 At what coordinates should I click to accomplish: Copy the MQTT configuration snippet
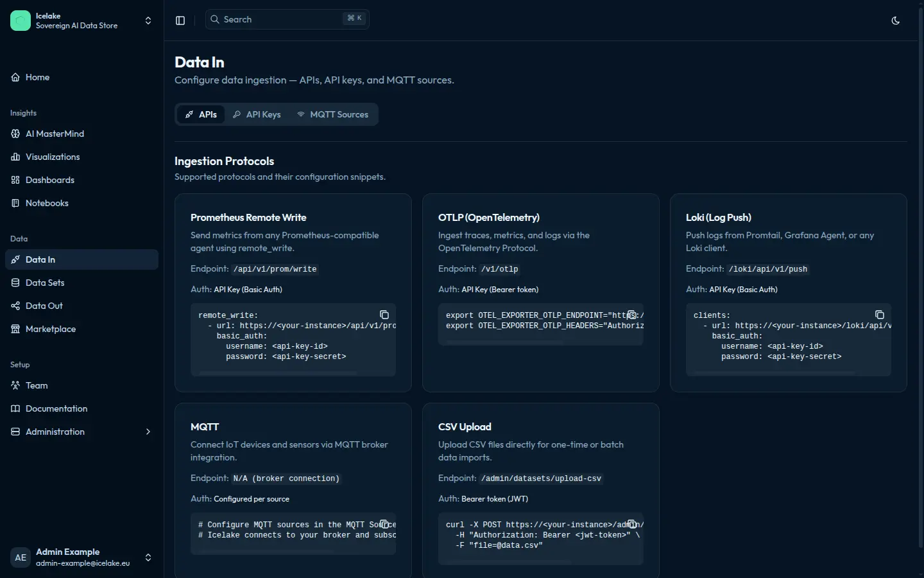[x=384, y=525]
